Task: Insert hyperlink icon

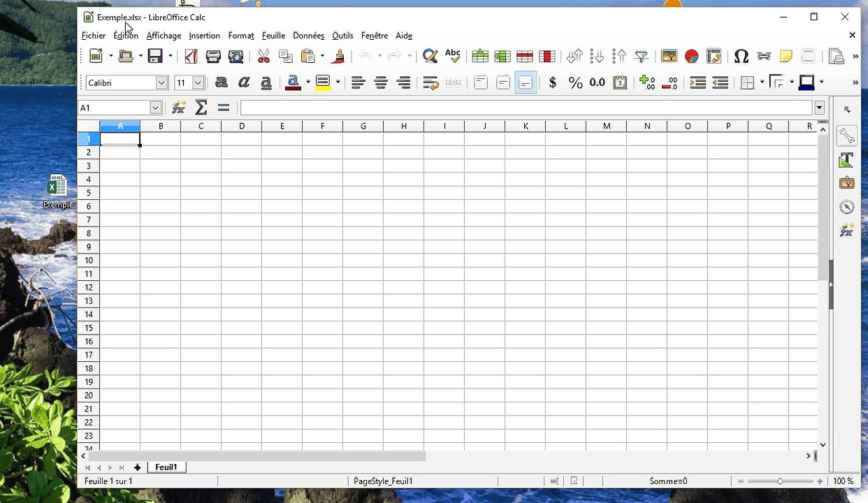Action: tap(764, 57)
